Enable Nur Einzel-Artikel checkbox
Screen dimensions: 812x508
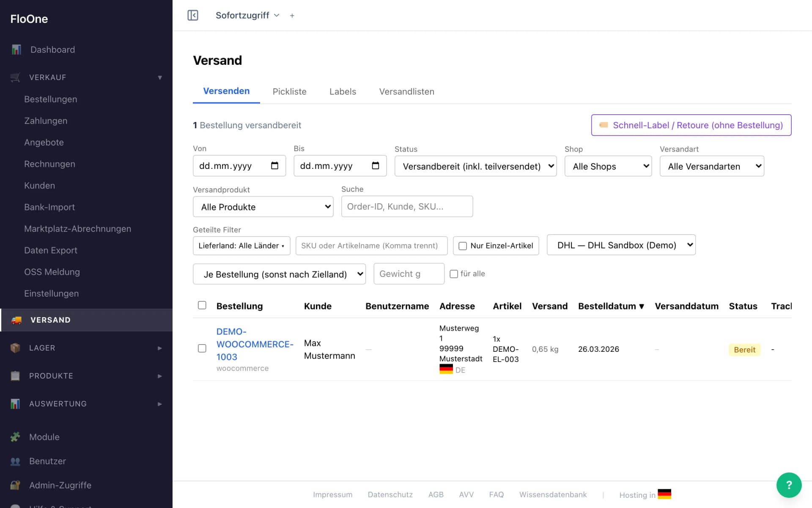[463, 246]
